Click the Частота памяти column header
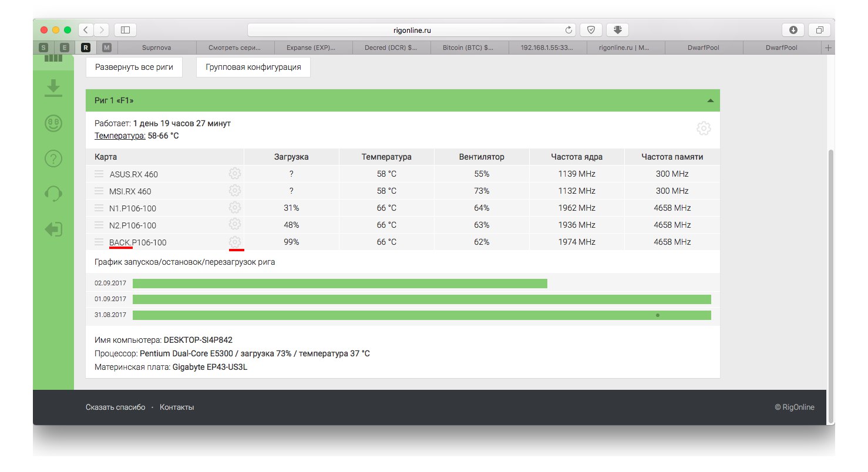This screenshot has height=472, width=868. pos(672,157)
